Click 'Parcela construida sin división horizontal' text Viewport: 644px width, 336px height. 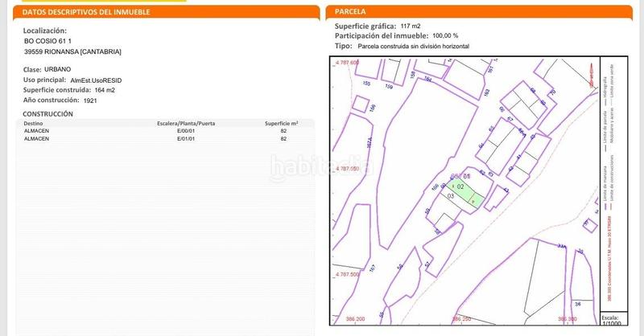click(x=413, y=47)
